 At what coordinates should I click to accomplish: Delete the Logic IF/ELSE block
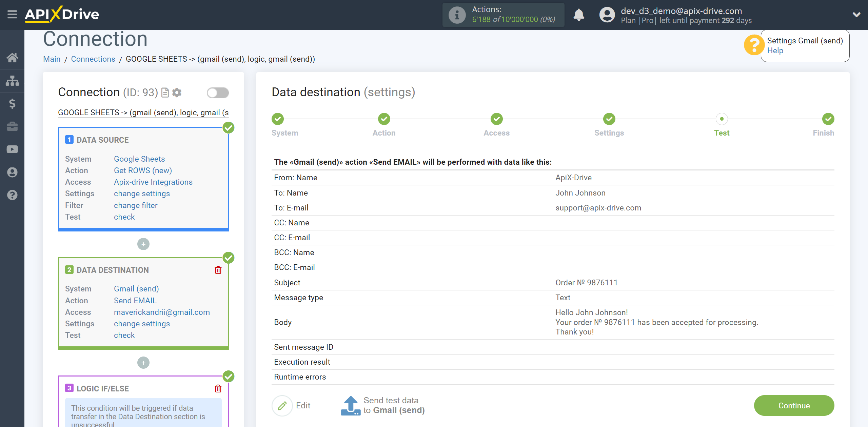pos(218,389)
